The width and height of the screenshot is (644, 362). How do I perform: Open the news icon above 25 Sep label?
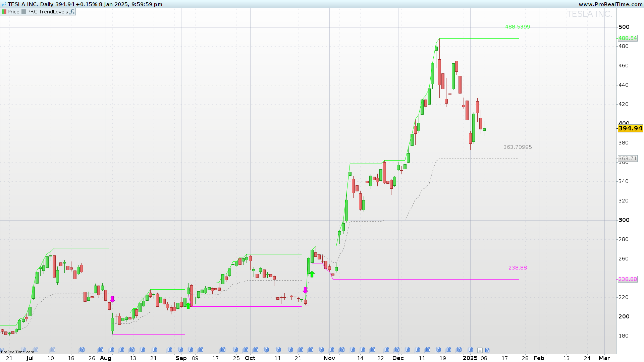click(235, 350)
